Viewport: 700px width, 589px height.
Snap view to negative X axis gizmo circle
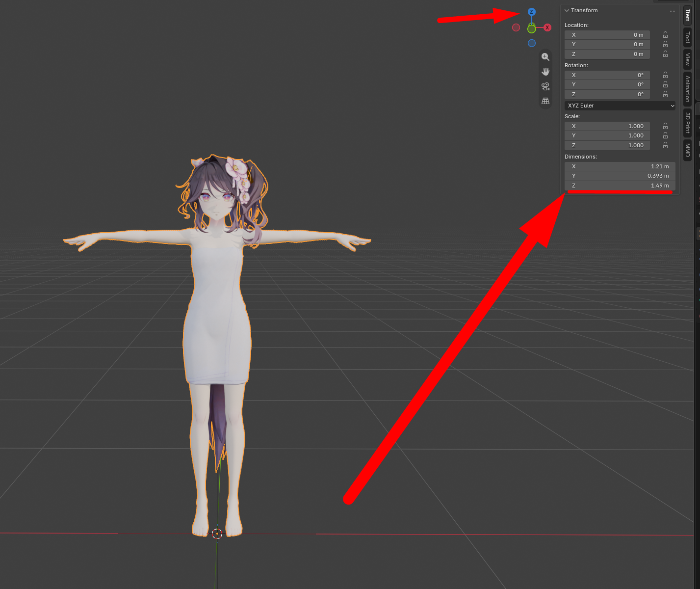tap(516, 27)
